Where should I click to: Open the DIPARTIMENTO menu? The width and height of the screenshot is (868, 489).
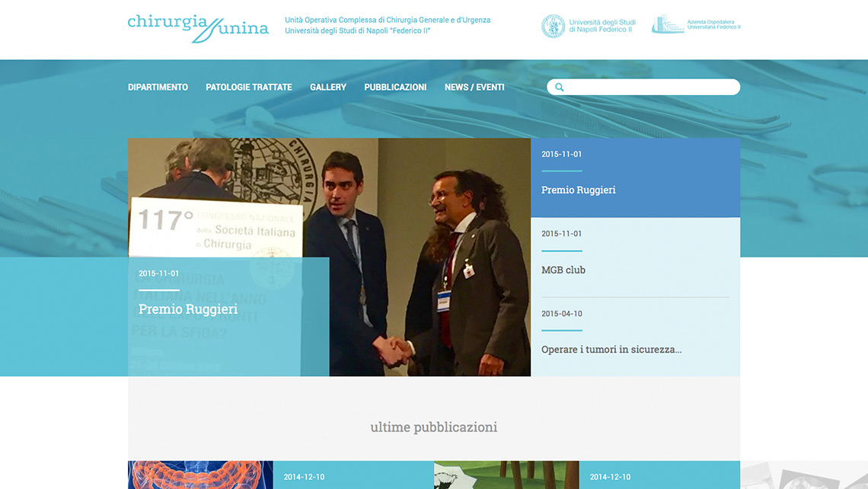158,88
